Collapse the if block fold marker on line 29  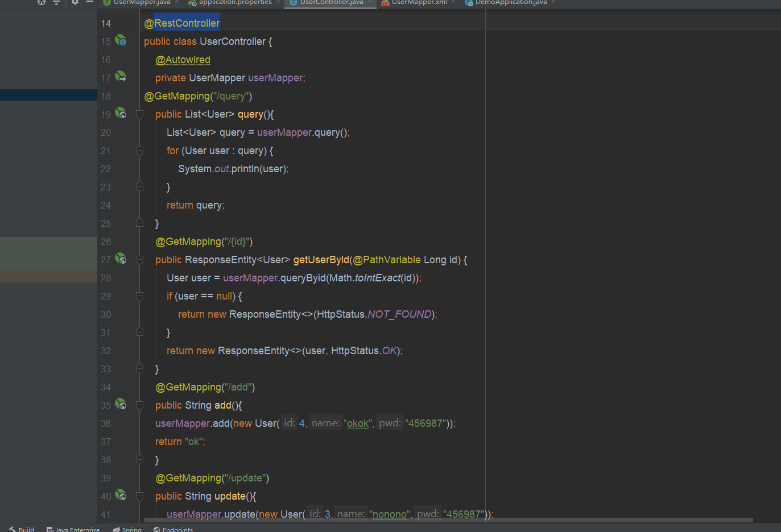pyautogui.click(x=139, y=296)
